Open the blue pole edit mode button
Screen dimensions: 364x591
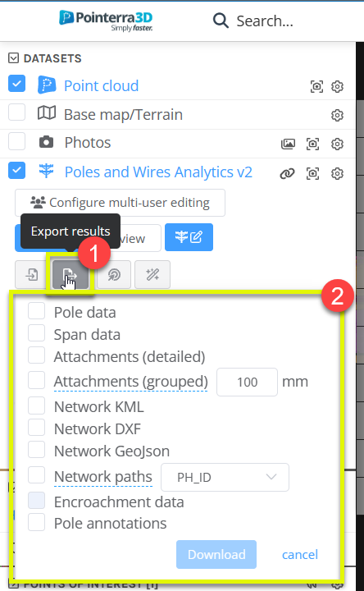[189, 237]
